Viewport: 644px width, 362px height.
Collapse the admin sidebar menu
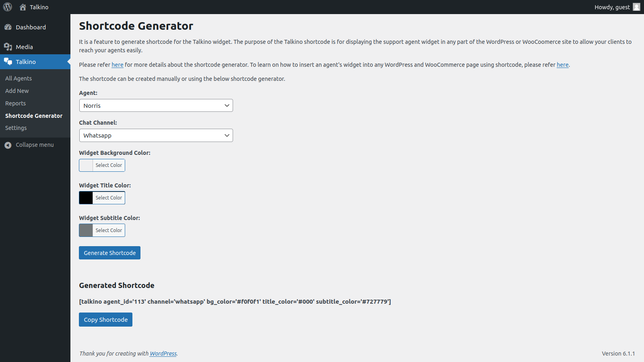click(35, 145)
